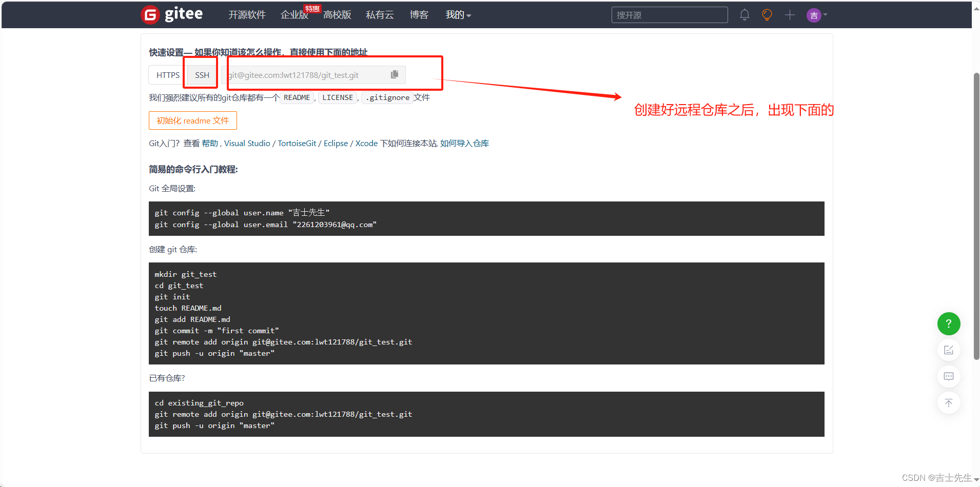Open the 帮助 link
This screenshot has width=980, height=487.
[x=210, y=144]
